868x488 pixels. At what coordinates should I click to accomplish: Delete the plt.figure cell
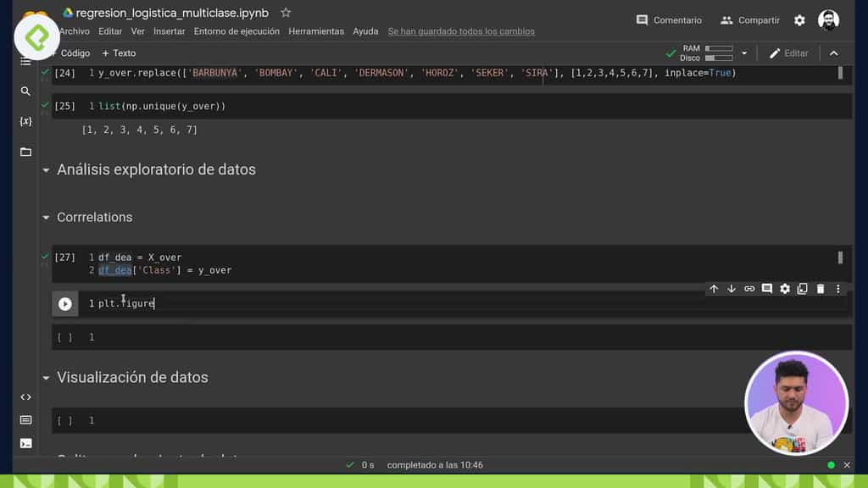pos(821,288)
